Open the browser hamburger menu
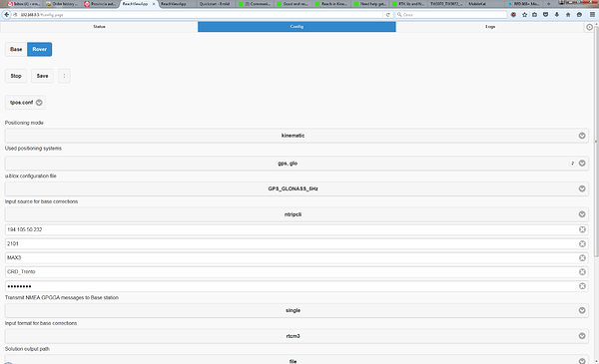This screenshot has height=364, width=599. (x=592, y=15)
